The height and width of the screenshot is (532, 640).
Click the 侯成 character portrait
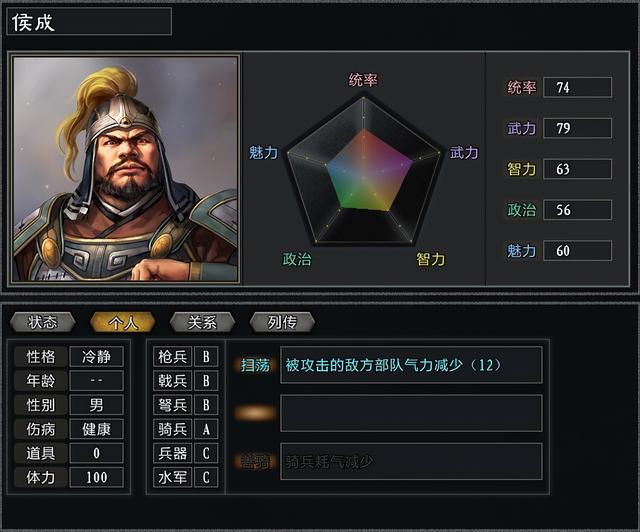coord(126,169)
